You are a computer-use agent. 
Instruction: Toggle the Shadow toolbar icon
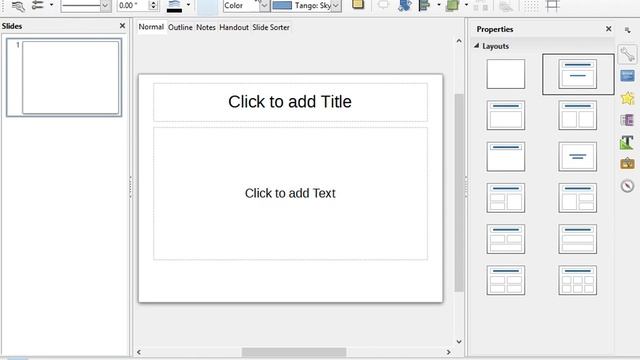pos(358,5)
